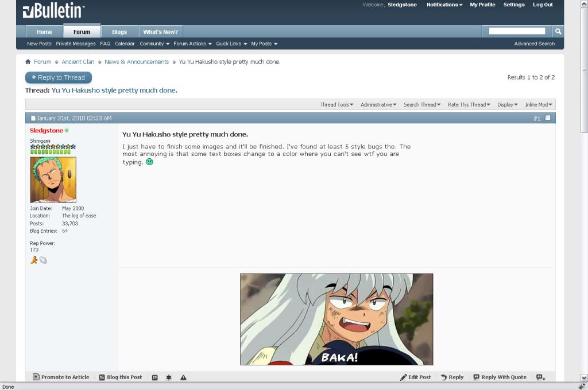Click the angry green smiley in the post
This screenshot has width=588, height=390.
(149, 162)
